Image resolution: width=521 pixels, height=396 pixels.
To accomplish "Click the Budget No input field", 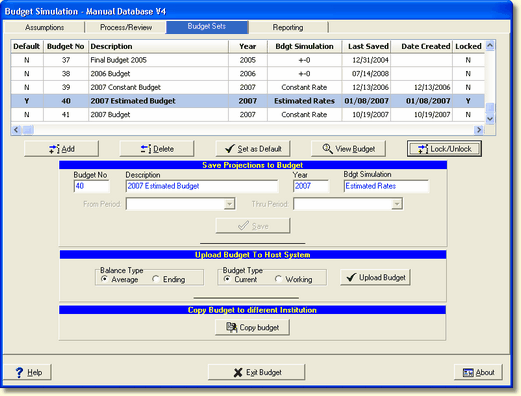I will [91, 186].
